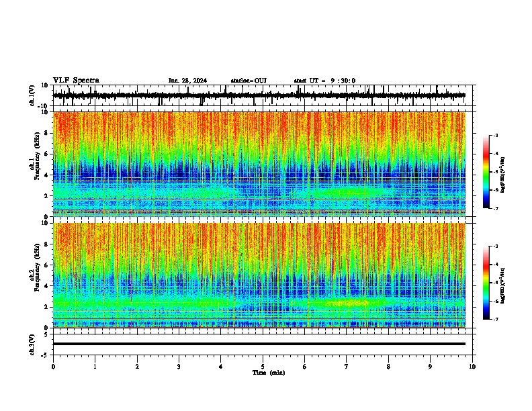Image resolution: width=532 pixels, height=411 pixels.
Task: Click time axis tick label "5"
Action: (263, 367)
